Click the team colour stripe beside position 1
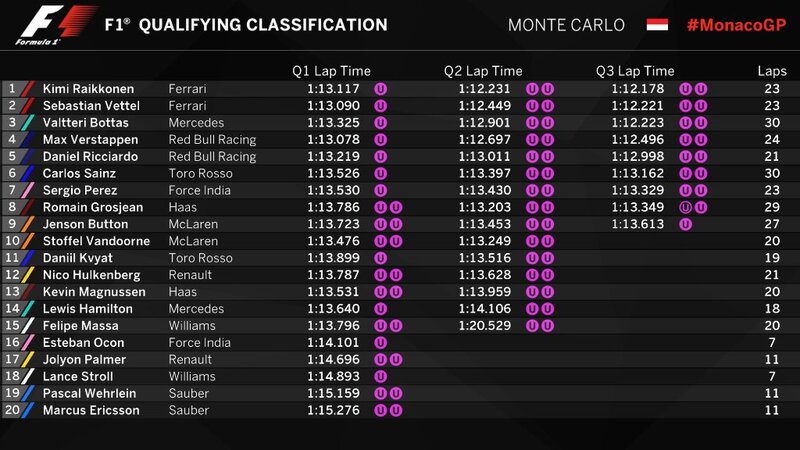The height and width of the screenshot is (450, 800). point(28,89)
